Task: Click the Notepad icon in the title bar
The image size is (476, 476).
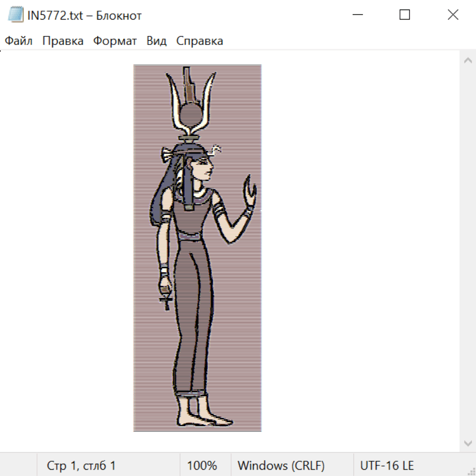Action: coord(15,15)
